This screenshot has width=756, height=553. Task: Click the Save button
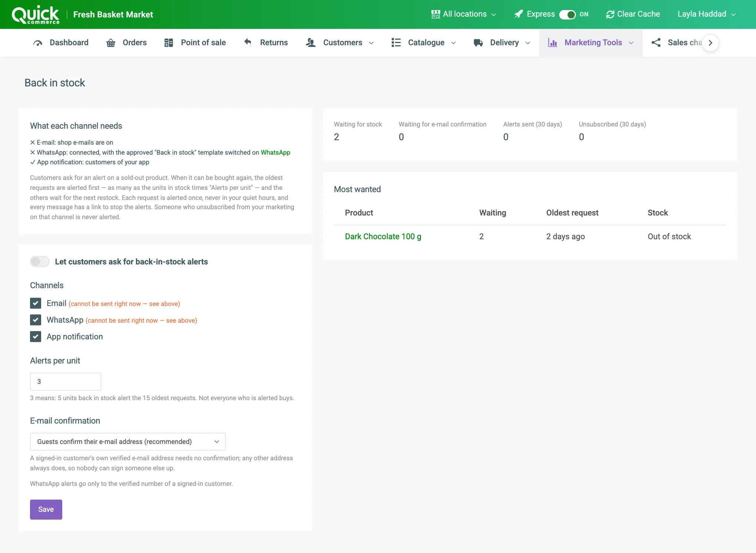coord(46,510)
